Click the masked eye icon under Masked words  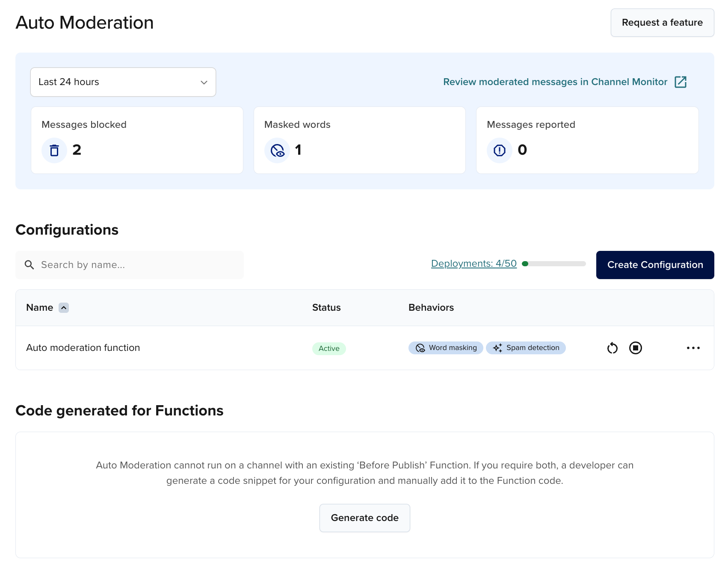[x=277, y=150]
